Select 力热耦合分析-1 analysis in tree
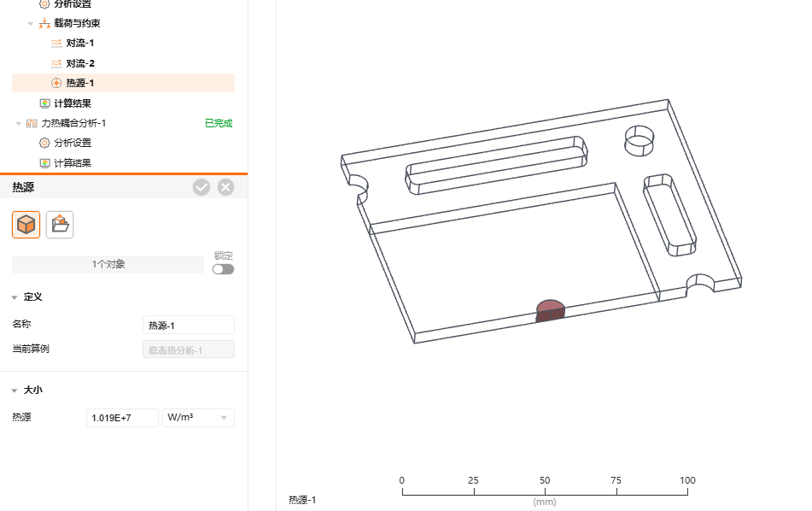 tap(73, 123)
